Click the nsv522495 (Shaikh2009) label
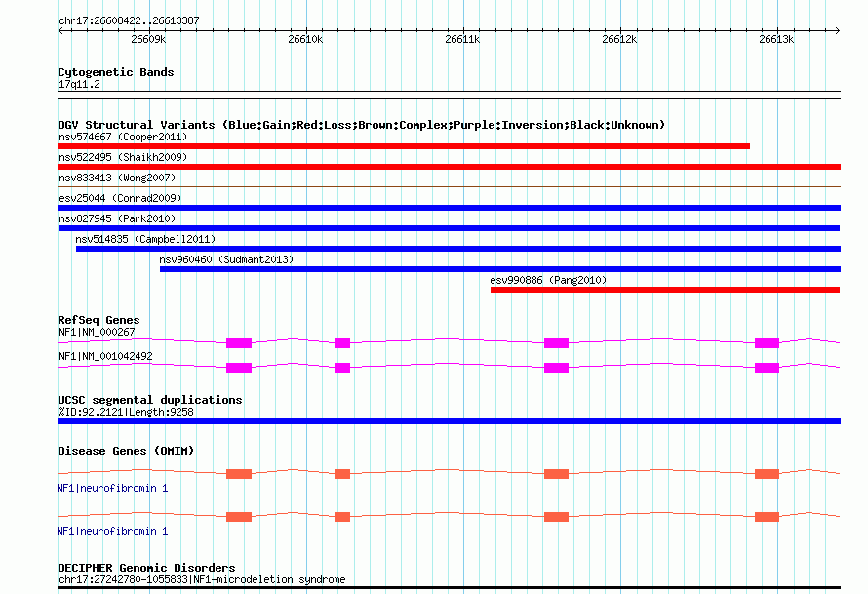 click(123, 157)
